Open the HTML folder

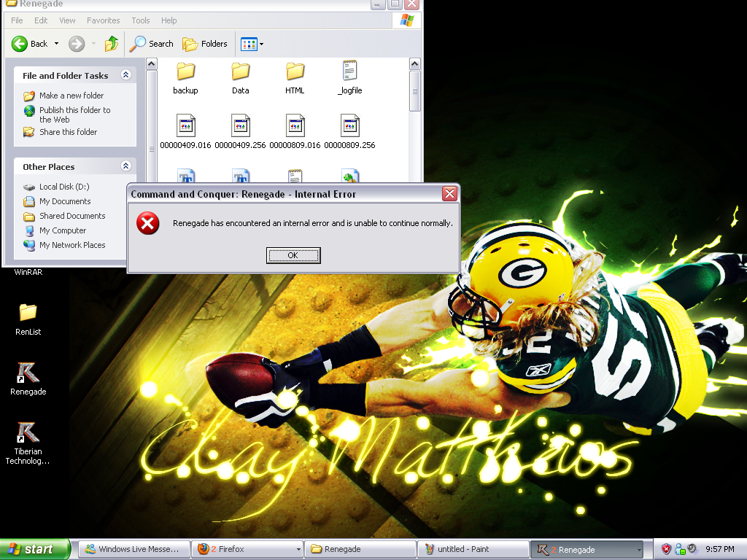point(295,72)
